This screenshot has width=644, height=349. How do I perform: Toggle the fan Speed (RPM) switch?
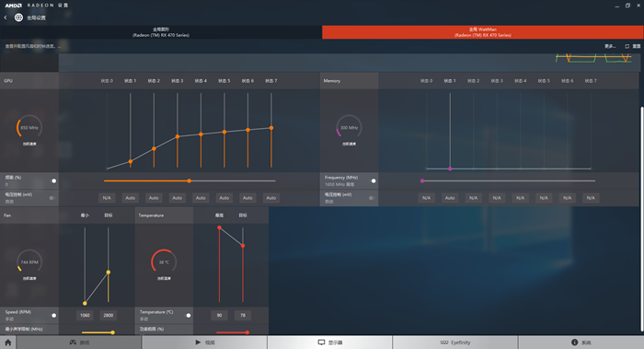coord(53,315)
